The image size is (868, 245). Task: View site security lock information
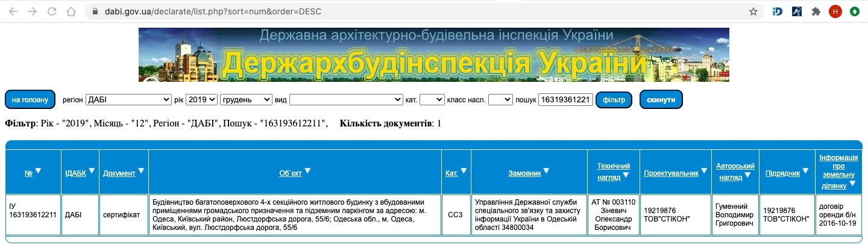coord(94,11)
